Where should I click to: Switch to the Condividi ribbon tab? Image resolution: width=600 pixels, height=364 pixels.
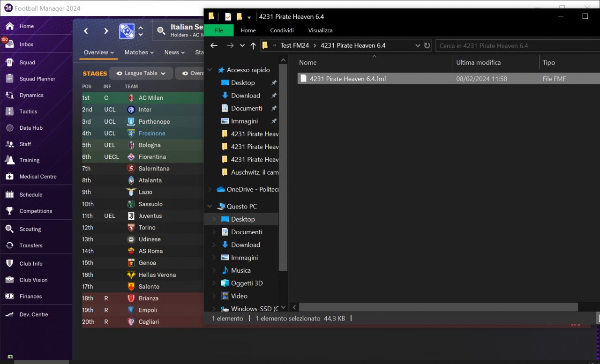coord(282,30)
